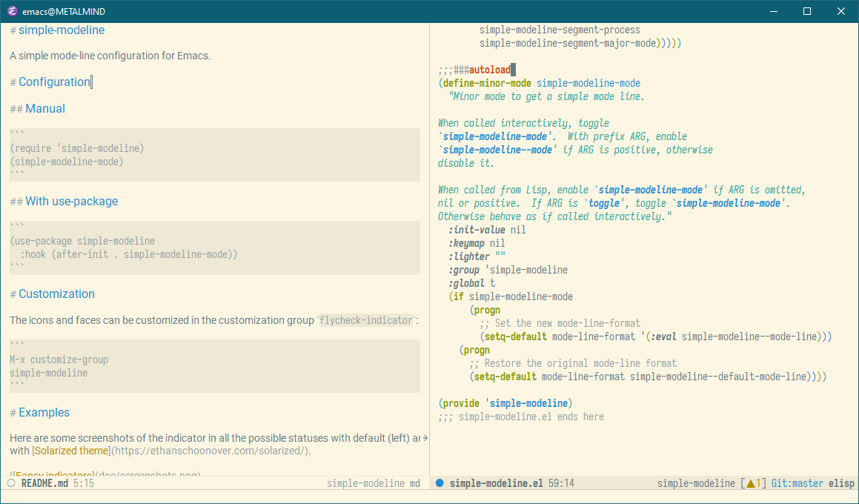Click the (provide 'simple-modeline) line
Viewport: 859px width, 504px height.
[x=505, y=403]
